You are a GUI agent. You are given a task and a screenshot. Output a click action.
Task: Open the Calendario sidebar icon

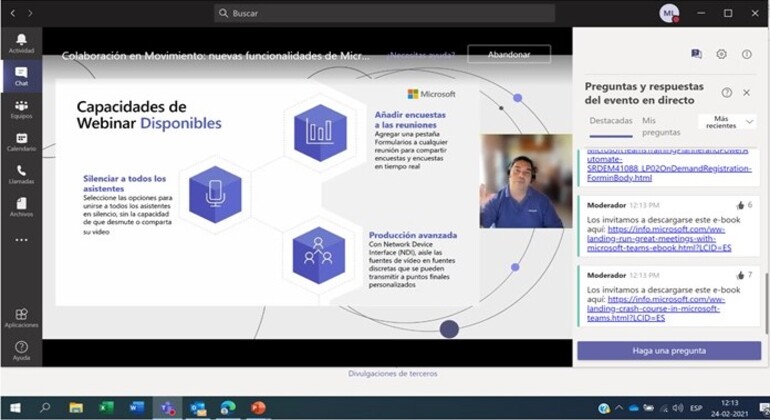click(x=21, y=142)
